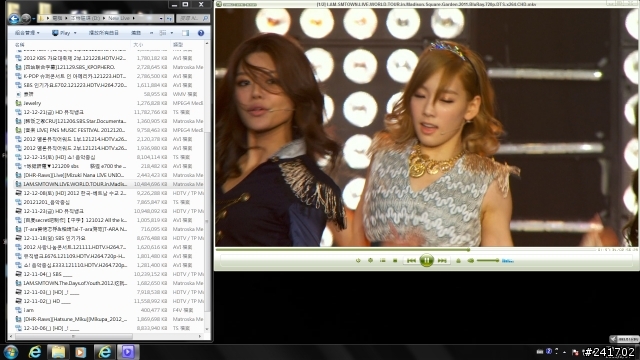Select the 12-10-06 HD file row
The image size is (640, 360).
(x=109, y=328)
